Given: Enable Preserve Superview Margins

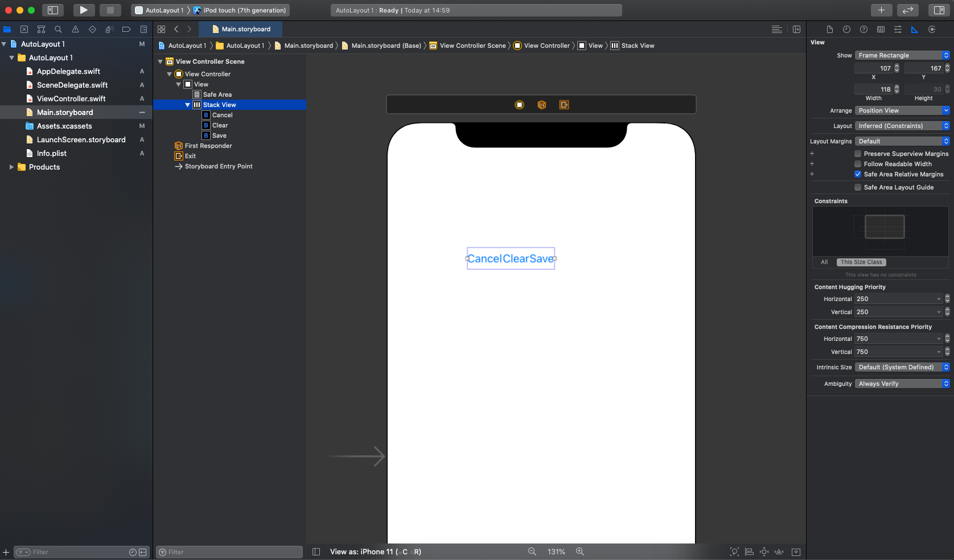Looking at the screenshot, I should coord(858,154).
